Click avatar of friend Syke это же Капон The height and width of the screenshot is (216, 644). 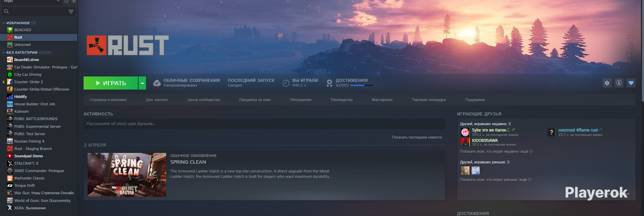coord(465,132)
